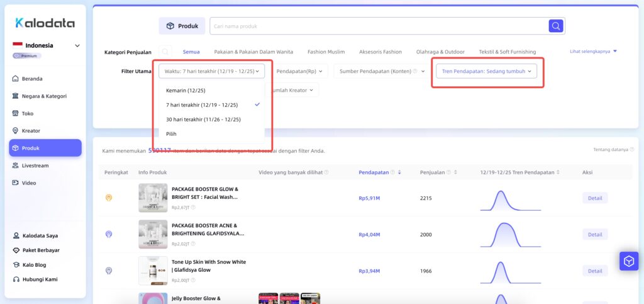The width and height of the screenshot is (644, 304).
Task: Click the Kreator pin icon
Action: click(x=15, y=131)
